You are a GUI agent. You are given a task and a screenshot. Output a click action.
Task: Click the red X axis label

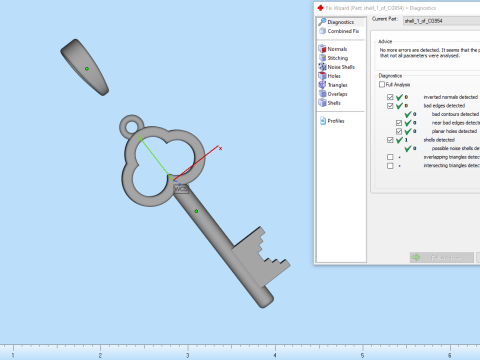[x=220, y=148]
